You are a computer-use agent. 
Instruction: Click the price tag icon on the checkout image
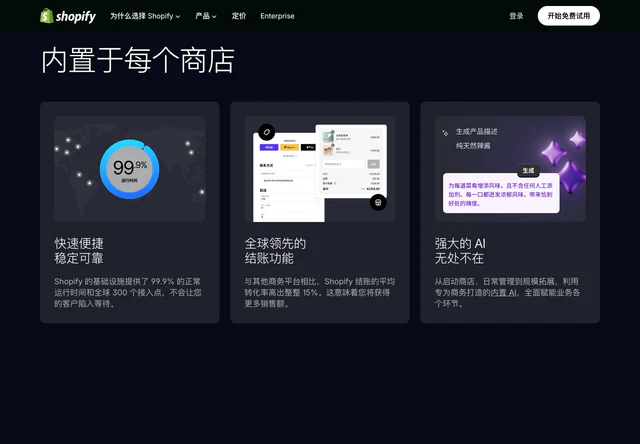[267, 132]
